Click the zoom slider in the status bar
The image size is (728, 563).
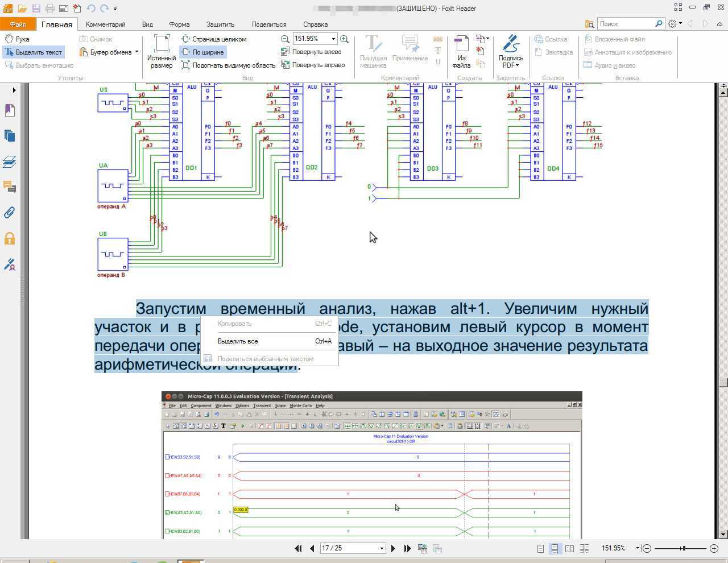[x=684, y=548]
